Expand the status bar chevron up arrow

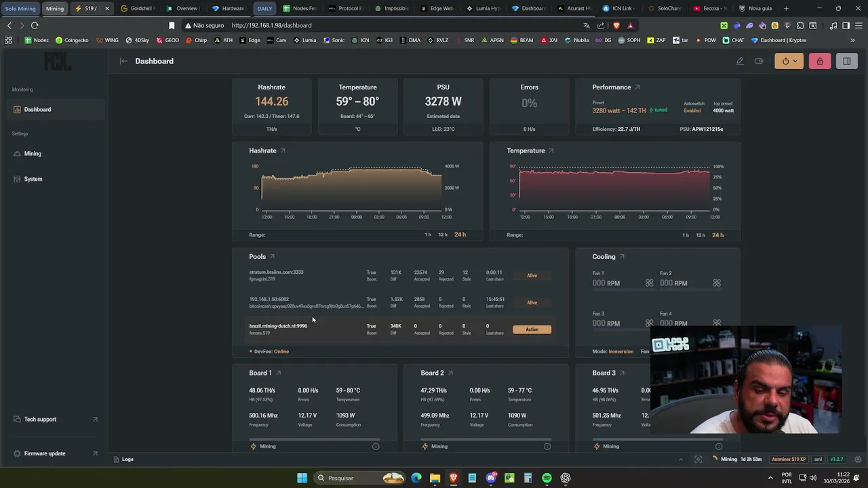pyautogui.click(x=681, y=460)
